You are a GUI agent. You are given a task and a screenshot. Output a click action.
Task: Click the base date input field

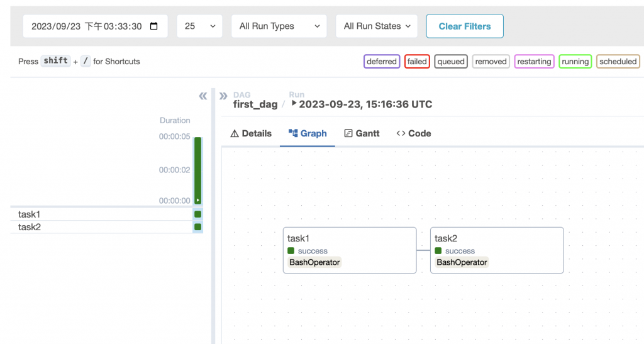(x=96, y=26)
